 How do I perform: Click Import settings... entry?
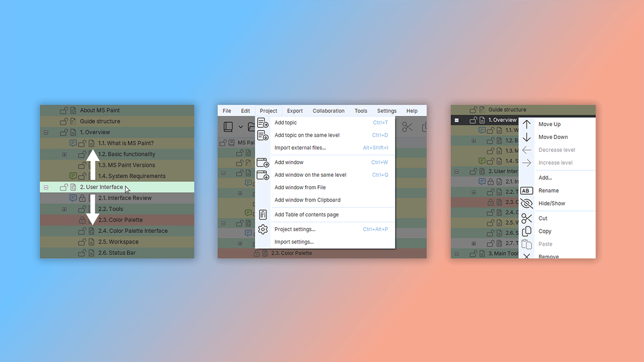tap(294, 242)
